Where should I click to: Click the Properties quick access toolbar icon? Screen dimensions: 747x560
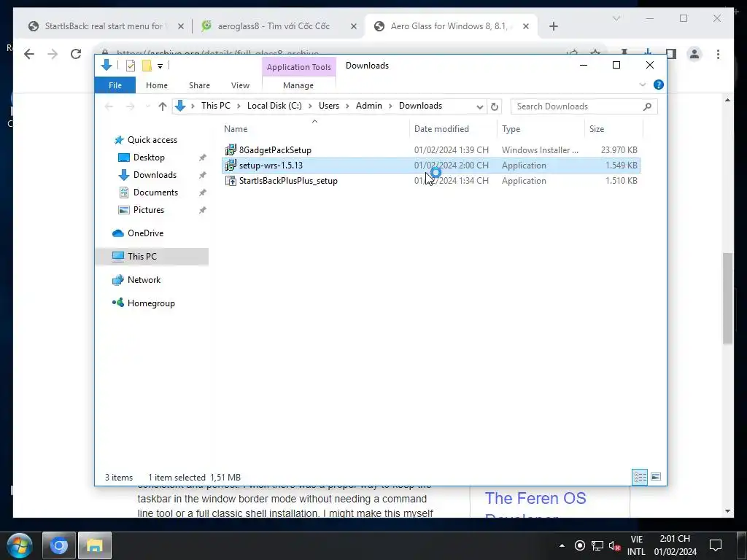pyautogui.click(x=130, y=66)
